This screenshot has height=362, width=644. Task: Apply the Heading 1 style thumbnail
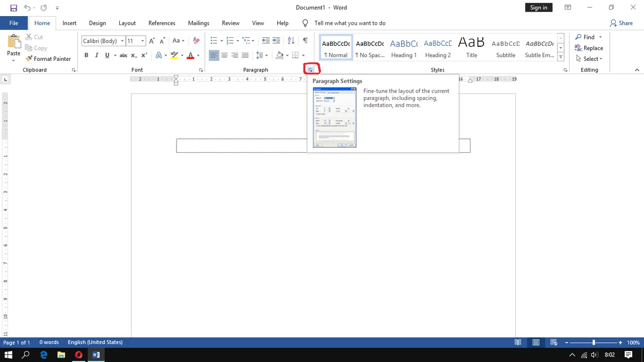pyautogui.click(x=404, y=48)
